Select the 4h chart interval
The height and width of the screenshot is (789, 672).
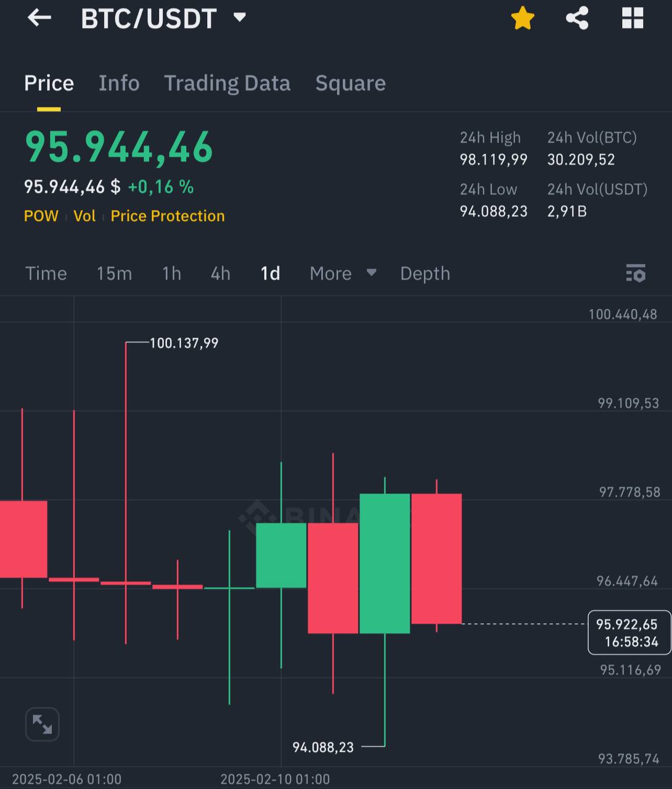click(x=220, y=273)
